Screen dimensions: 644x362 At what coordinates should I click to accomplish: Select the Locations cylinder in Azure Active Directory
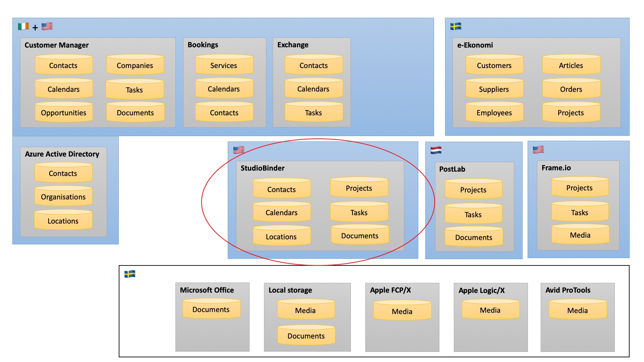coord(63,220)
